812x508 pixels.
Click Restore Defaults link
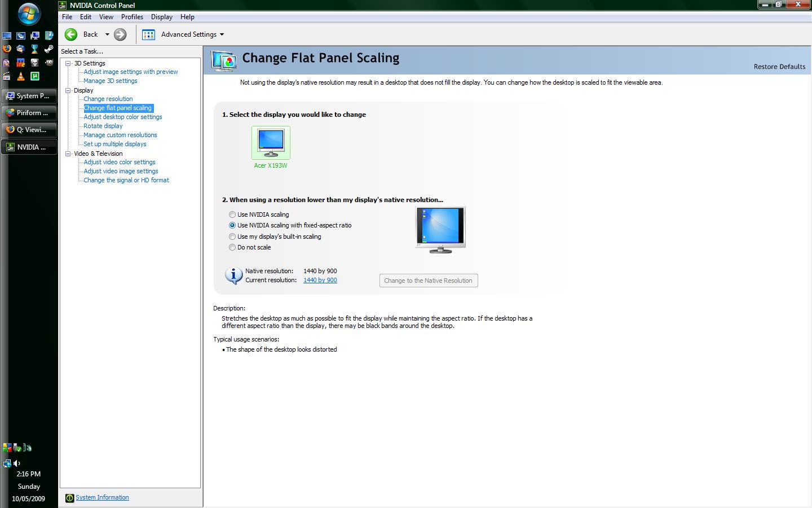pyautogui.click(x=779, y=67)
